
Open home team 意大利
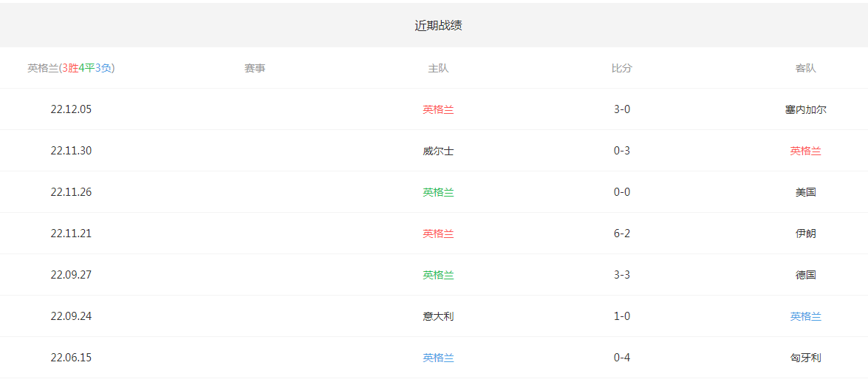point(438,316)
